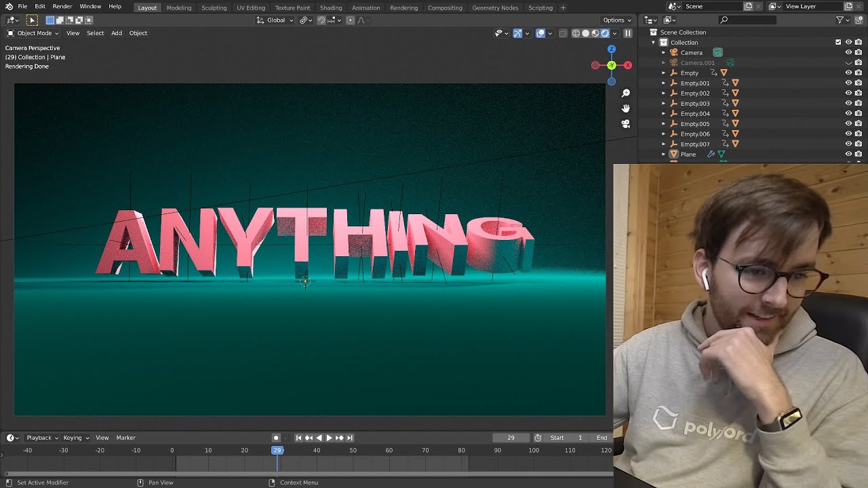Click the Z axis on navigation gizmo

612,49
